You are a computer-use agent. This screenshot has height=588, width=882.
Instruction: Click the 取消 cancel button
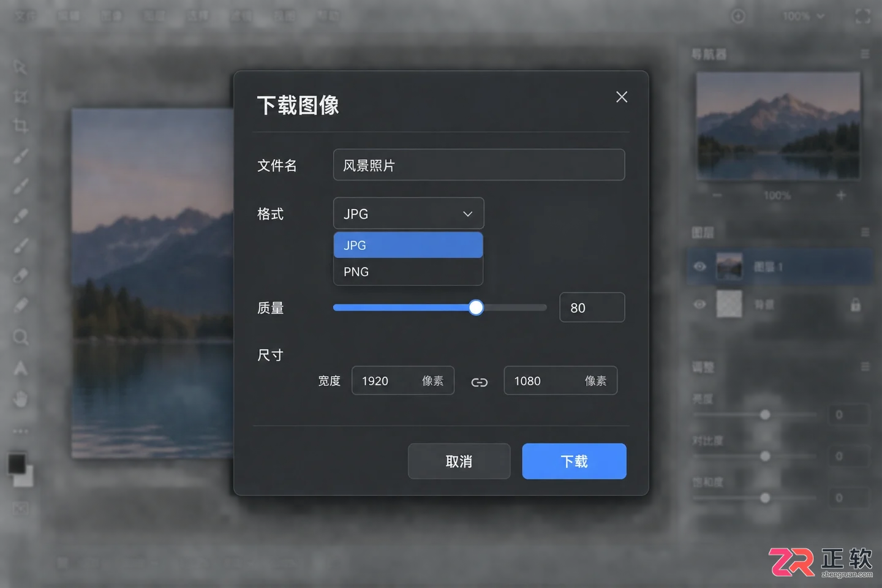[459, 461]
